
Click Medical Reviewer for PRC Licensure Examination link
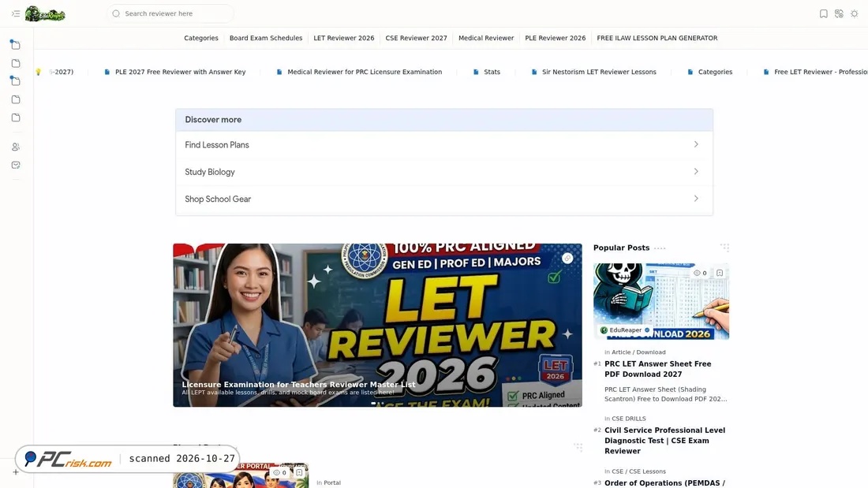[365, 72]
